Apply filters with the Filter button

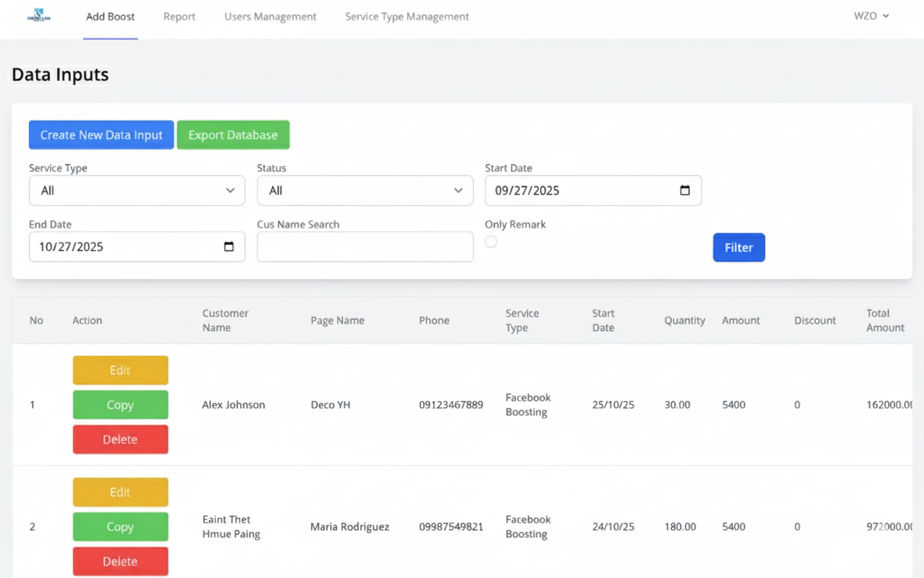click(738, 247)
